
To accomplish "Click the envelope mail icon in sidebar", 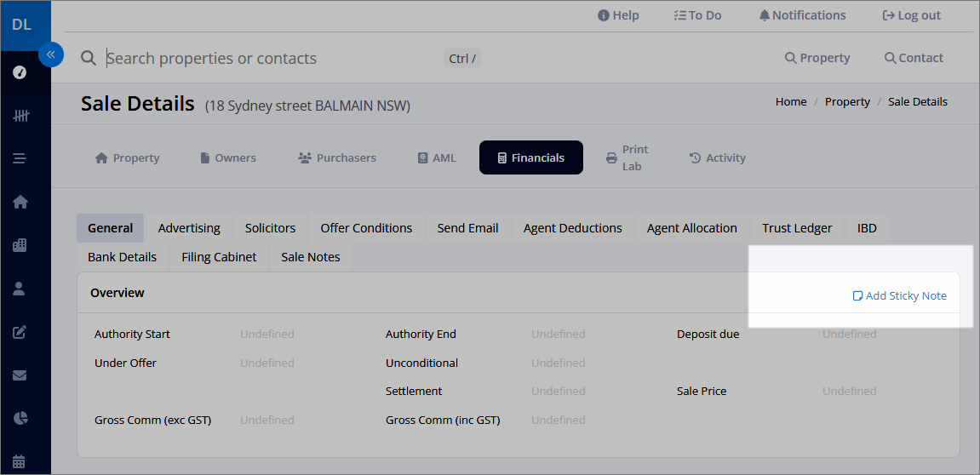I will pyautogui.click(x=20, y=375).
